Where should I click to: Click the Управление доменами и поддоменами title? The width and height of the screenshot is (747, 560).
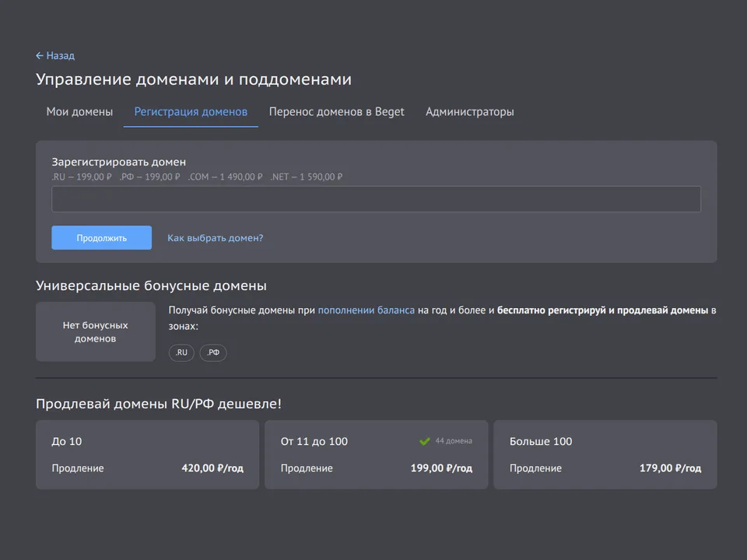[x=194, y=79]
